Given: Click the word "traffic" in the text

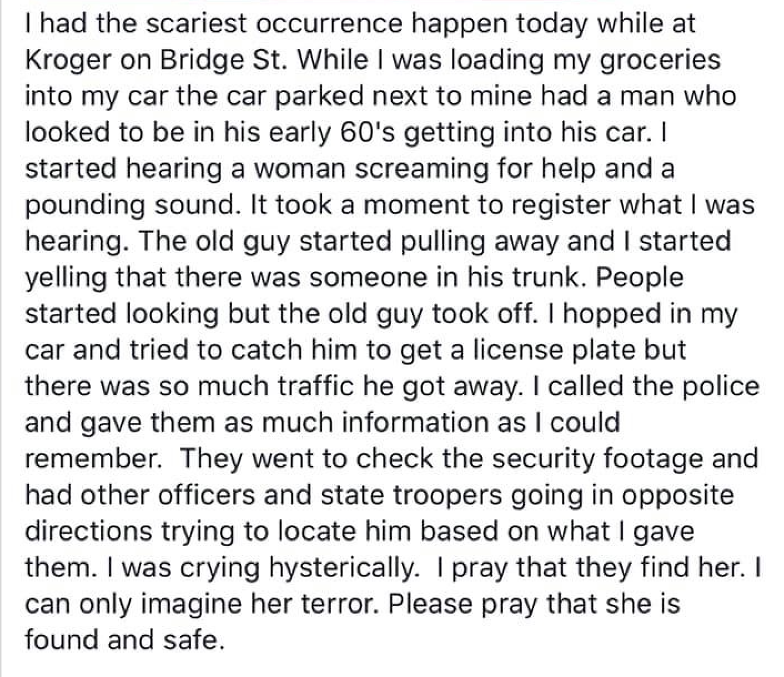Looking at the screenshot, I should (305, 386).
